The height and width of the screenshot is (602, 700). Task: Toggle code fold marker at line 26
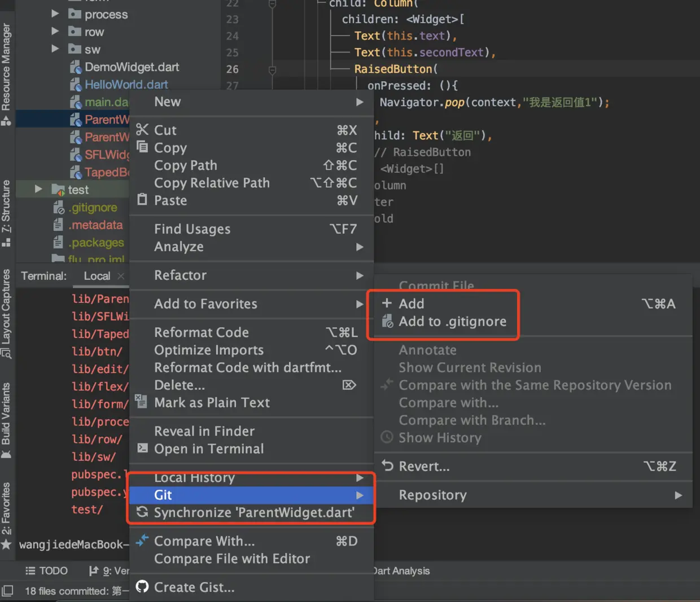pyautogui.click(x=272, y=69)
